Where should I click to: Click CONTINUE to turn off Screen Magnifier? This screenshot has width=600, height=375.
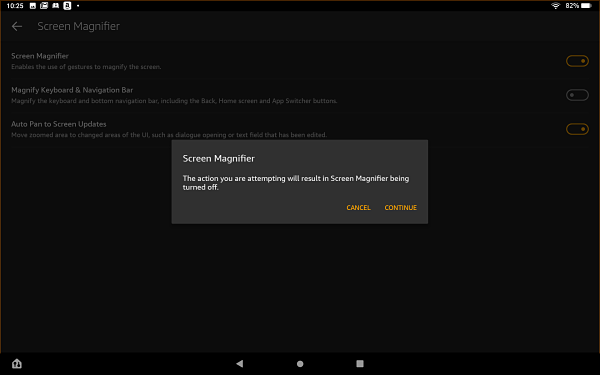click(400, 207)
